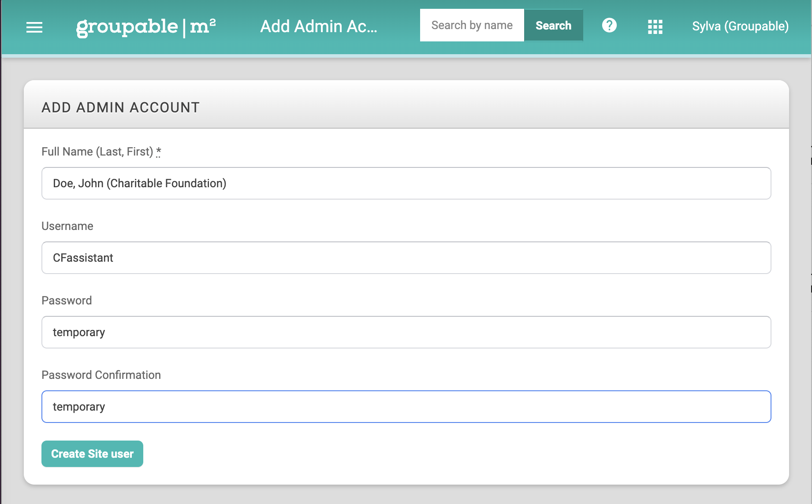Viewport: 812px width, 504px height.
Task: Click the Search button
Action: 553,25
